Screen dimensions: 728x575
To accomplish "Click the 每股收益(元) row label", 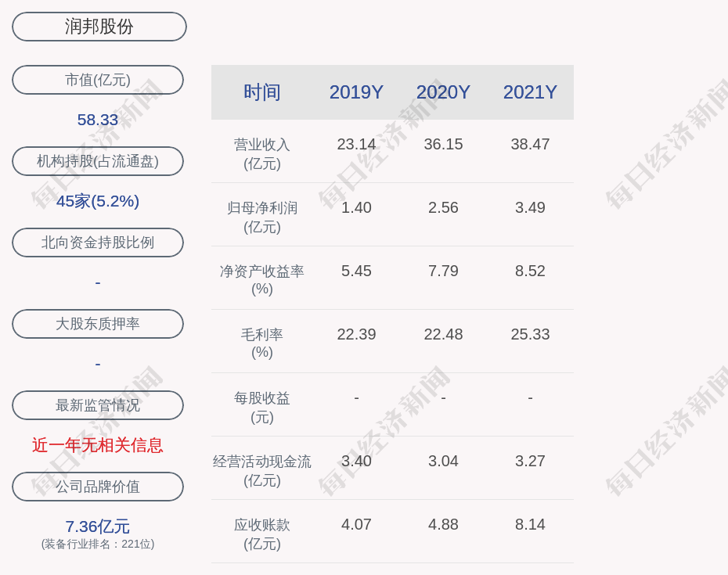I will 262,408.
